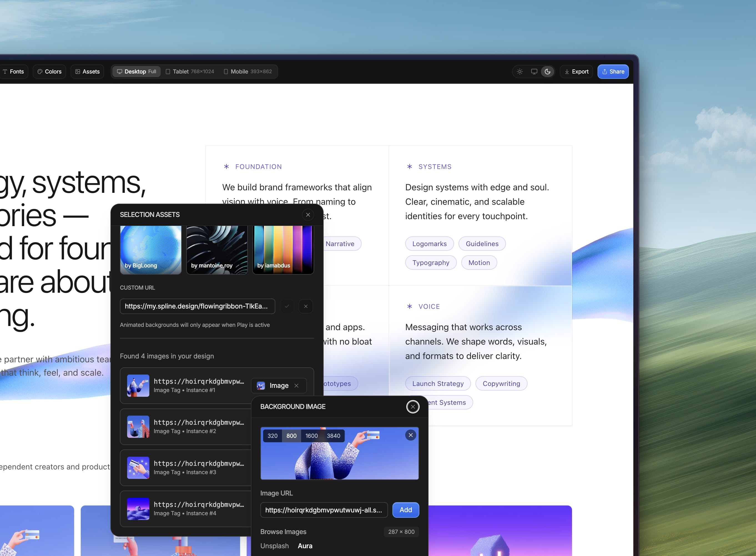Screen dimensions: 756x556
Task: Click the Add image URL button
Action: 405,510
